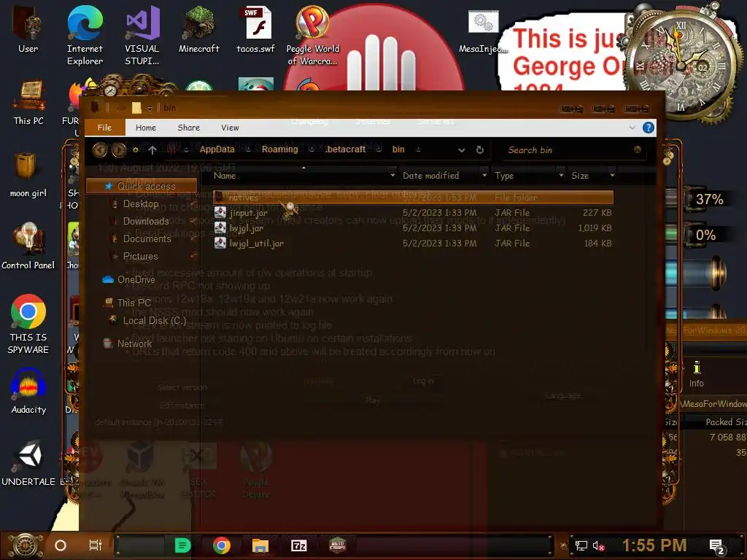Click the Info icon in 7-Zip window
747x560 pixels.
click(x=697, y=374)
